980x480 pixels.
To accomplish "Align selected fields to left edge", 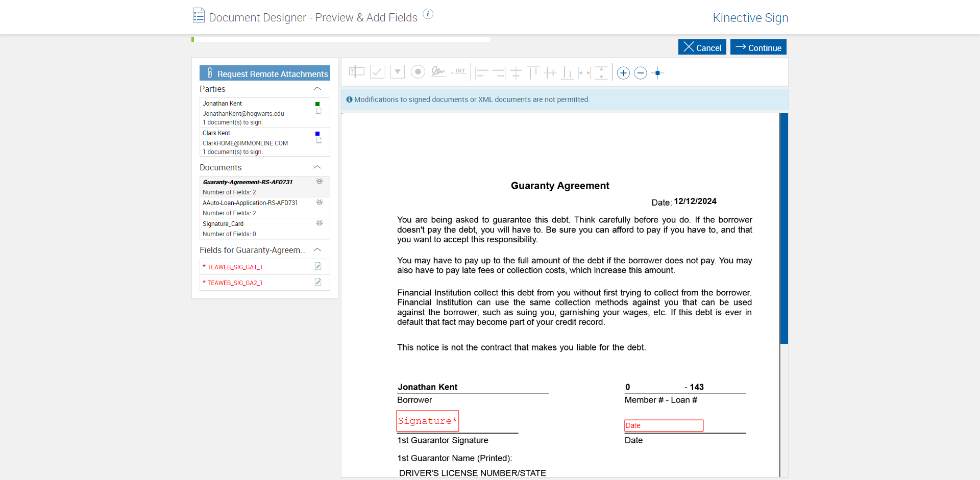I will pos(481,73).
